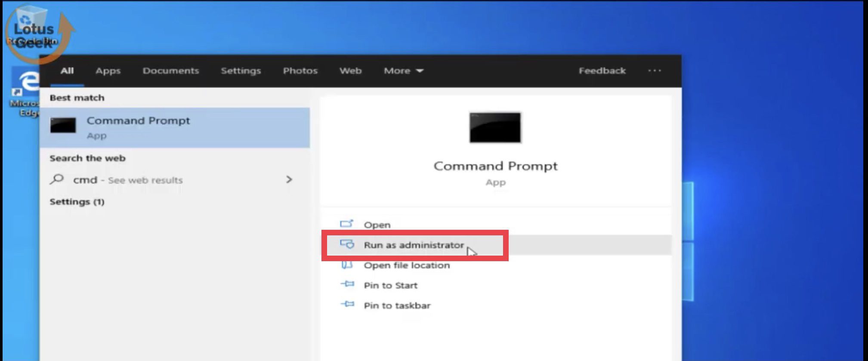Open the Documents search tab

(171, 71)
